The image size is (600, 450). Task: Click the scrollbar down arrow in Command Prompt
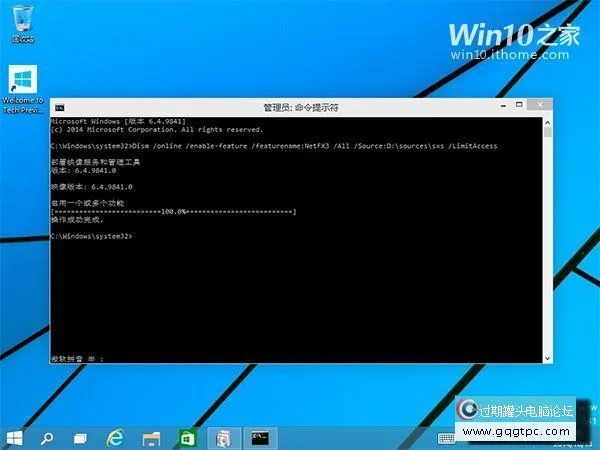pyautogui.click(x=548, y=357)
